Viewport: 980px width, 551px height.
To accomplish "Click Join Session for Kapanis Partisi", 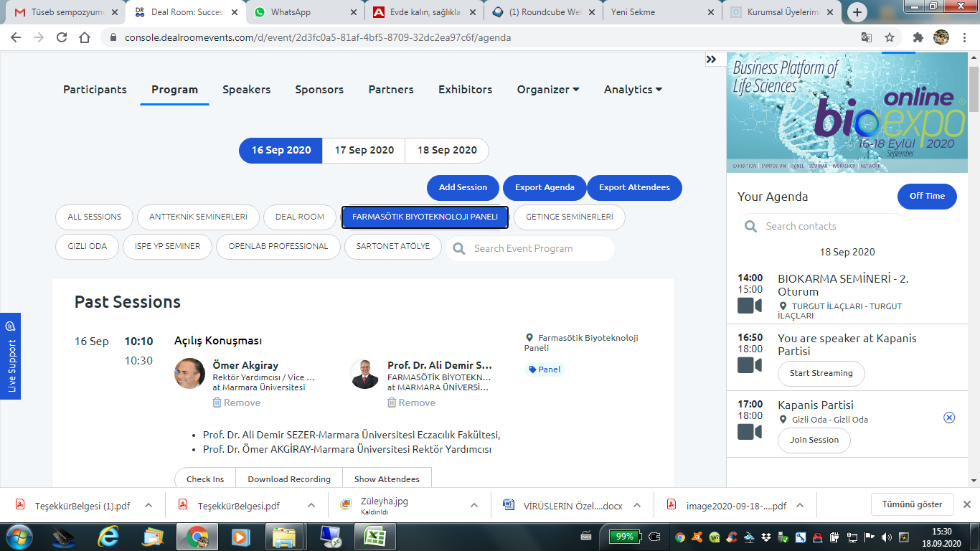I will click(814, 440).
